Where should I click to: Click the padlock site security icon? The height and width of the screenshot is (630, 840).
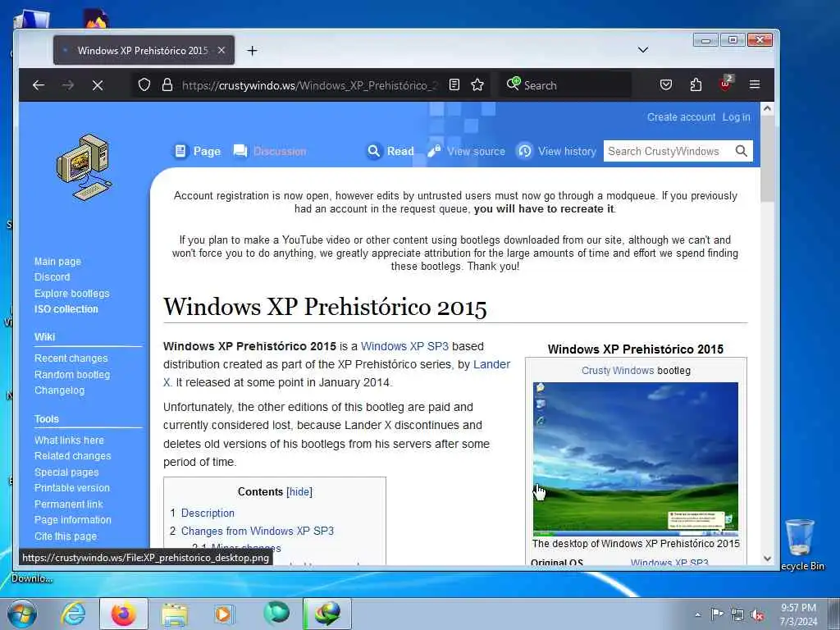click(x=167, y=84)
